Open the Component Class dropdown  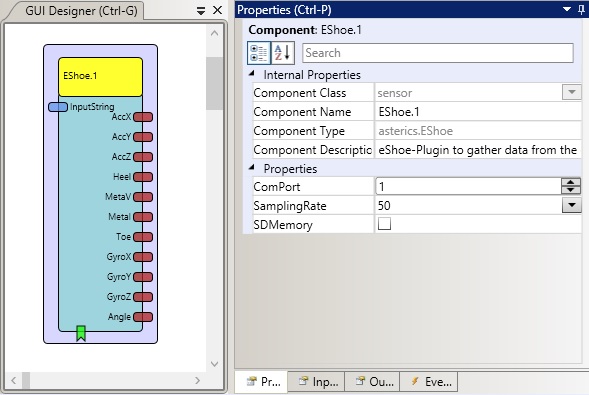coord(572,92)
